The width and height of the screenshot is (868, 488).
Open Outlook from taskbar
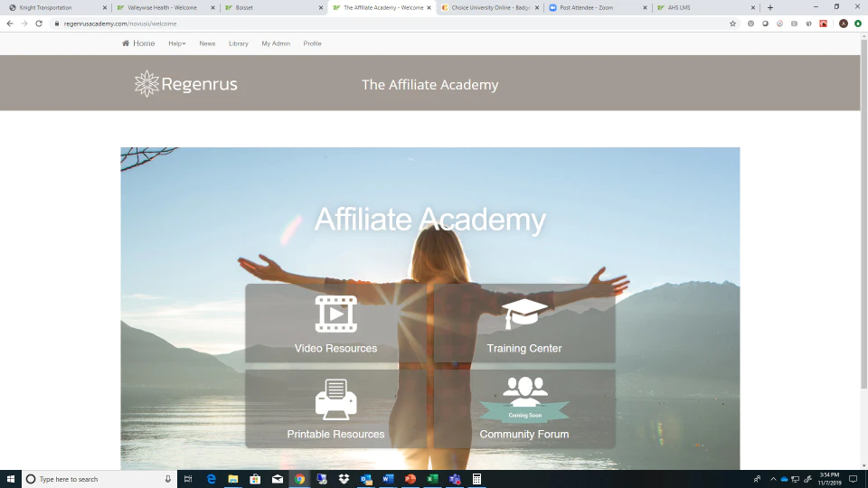(366, 479)
